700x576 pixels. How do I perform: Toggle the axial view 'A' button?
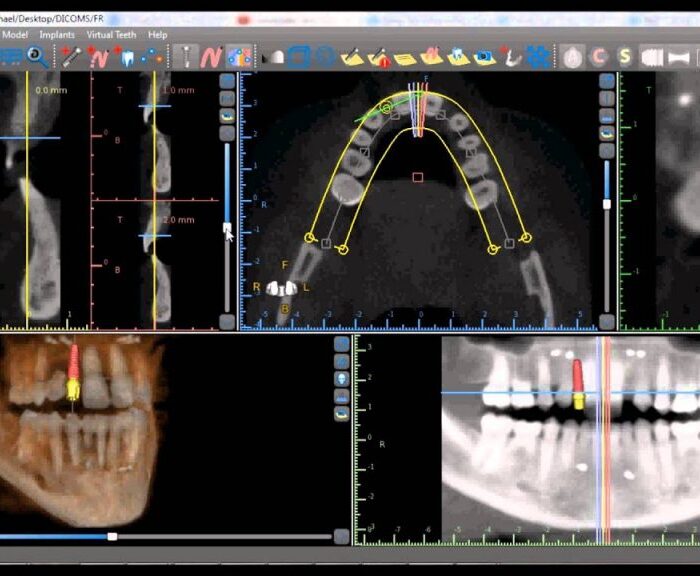[x=572, y=57]
